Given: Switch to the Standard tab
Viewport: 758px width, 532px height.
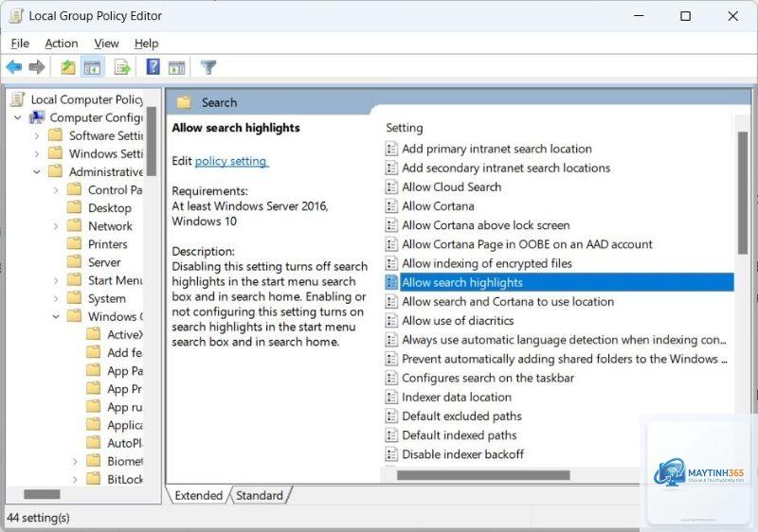Looking at the screenshot, I should tap(260, 495).
